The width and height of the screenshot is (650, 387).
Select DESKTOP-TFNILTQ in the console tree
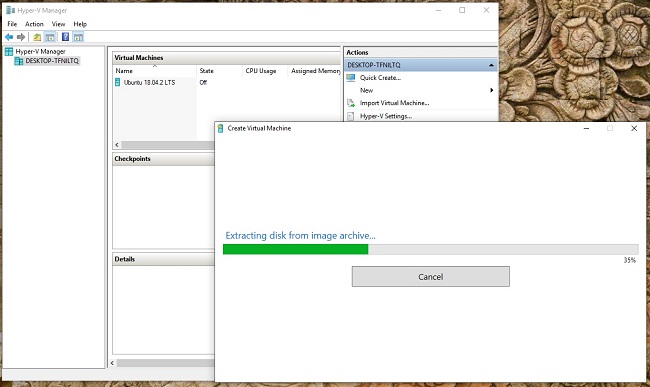[52, 61]
